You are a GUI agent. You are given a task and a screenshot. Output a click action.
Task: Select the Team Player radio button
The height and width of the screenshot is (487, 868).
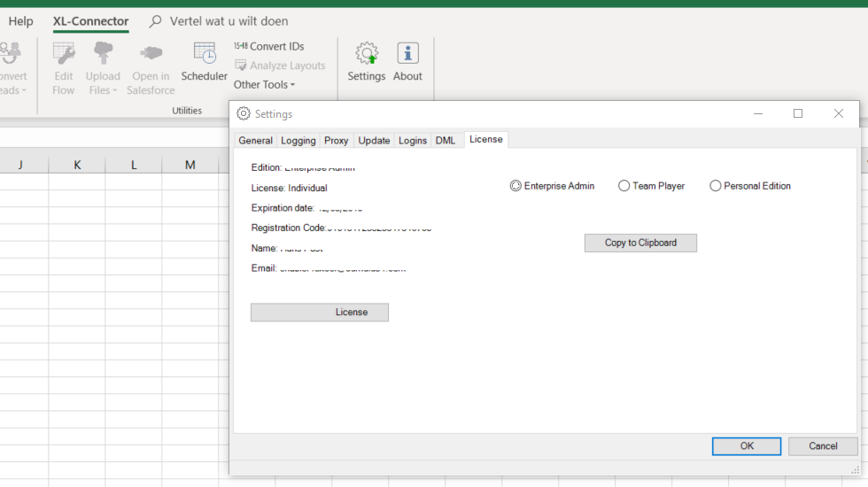pos(624,186)
